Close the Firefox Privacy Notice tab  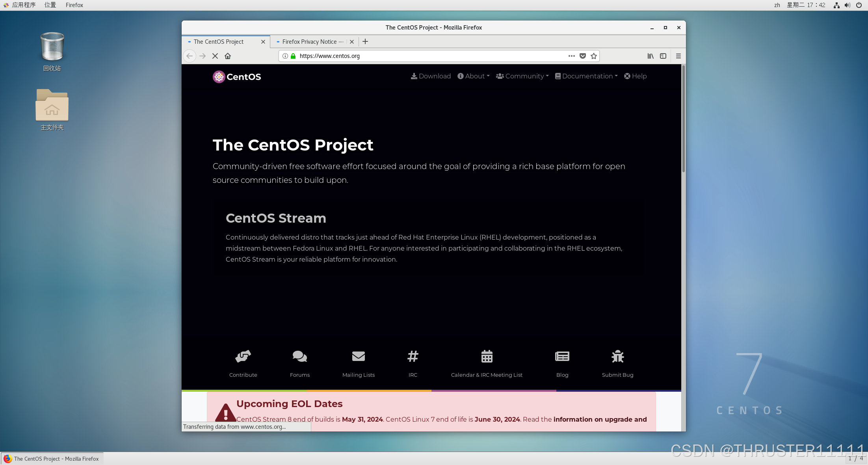pos(352,42)
